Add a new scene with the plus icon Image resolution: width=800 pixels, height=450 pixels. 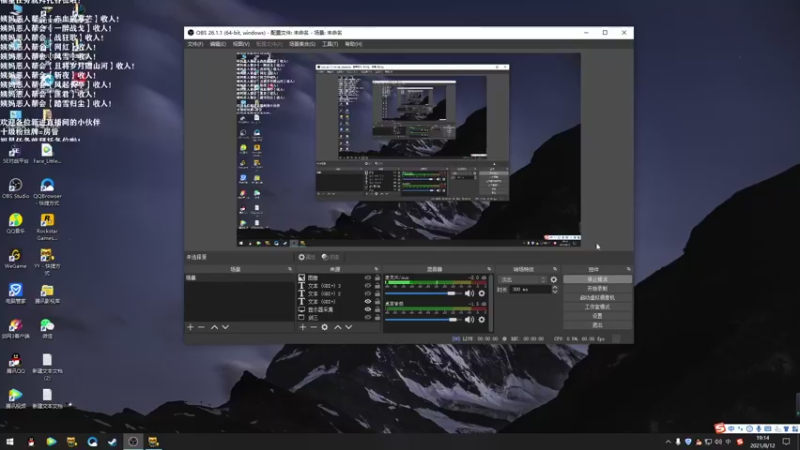pos(190,327)
